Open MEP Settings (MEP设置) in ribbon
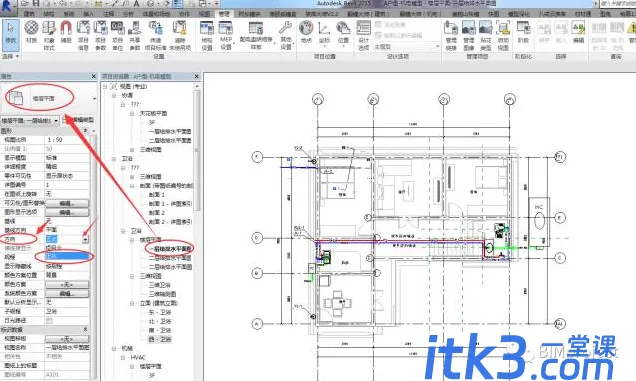The image size is (636, 381). (226, 34)
